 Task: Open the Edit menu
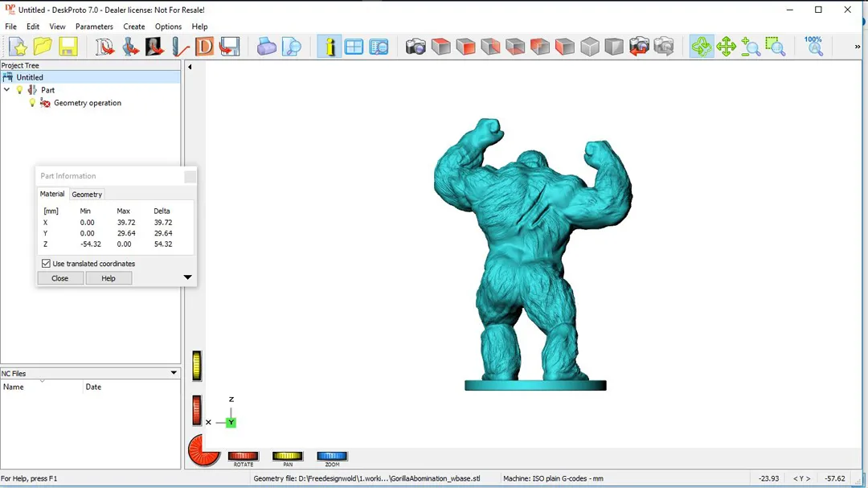coord(33,27)
